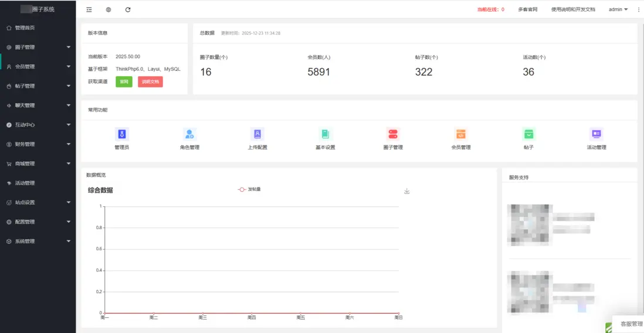The height and width of the screenshot is (333, 644).
Task: Click the sidebar 会员管理 person icon
Action: 9,66
